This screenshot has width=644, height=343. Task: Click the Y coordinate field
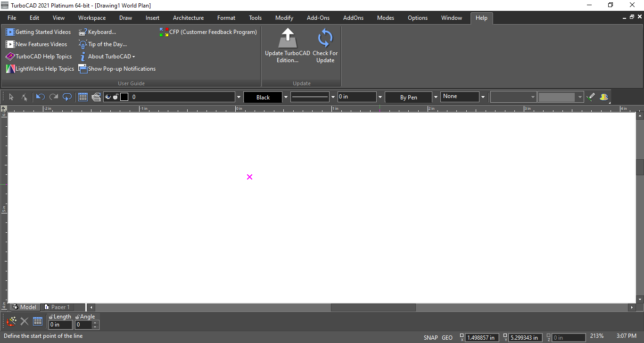pyautogui.click(x=526, y=337)
